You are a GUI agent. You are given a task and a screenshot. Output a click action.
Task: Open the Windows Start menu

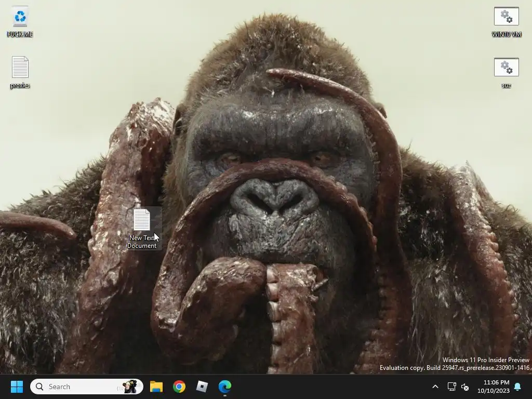(17, 387)
